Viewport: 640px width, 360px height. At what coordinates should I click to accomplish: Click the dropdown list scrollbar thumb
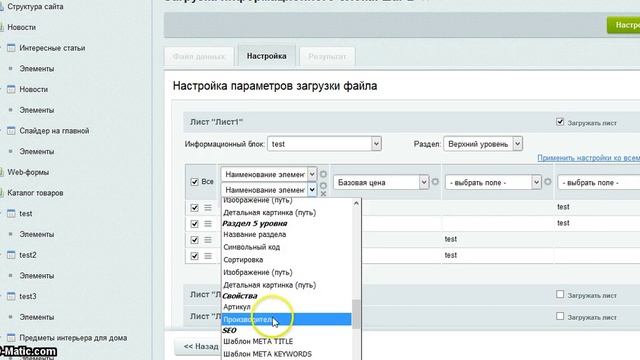pyautogui.click(x=356, y=314)
